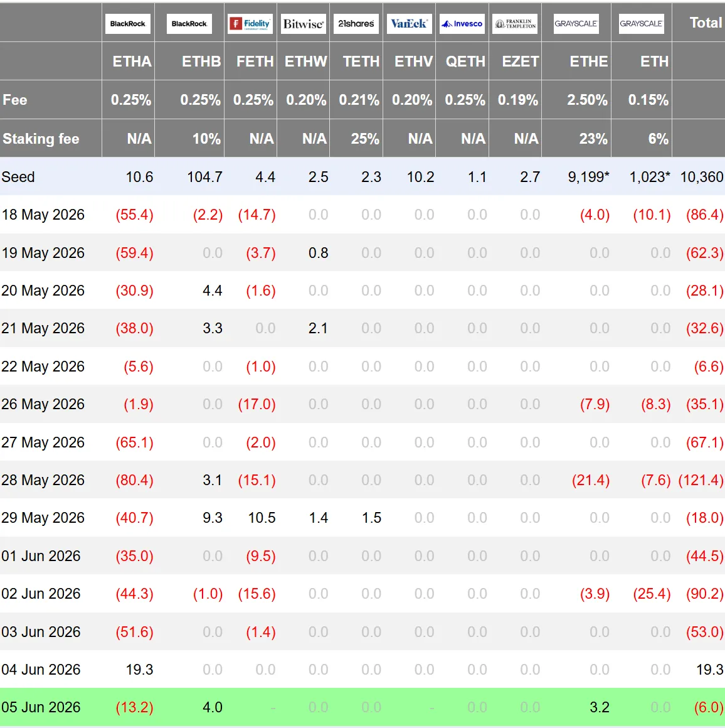The image size is (725, 728).
Task: Click the 22 May 2026 date
Action: tap(43, 367)
